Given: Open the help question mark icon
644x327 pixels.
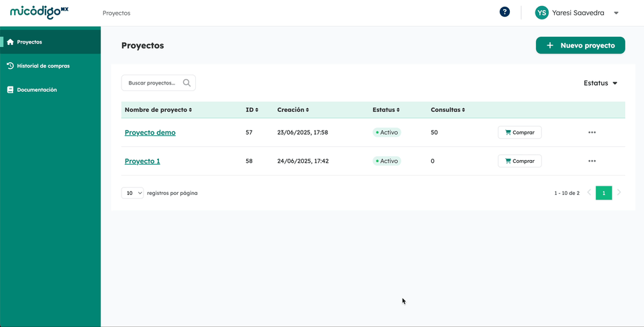Looking at the screenshot, I should [504, 12].
